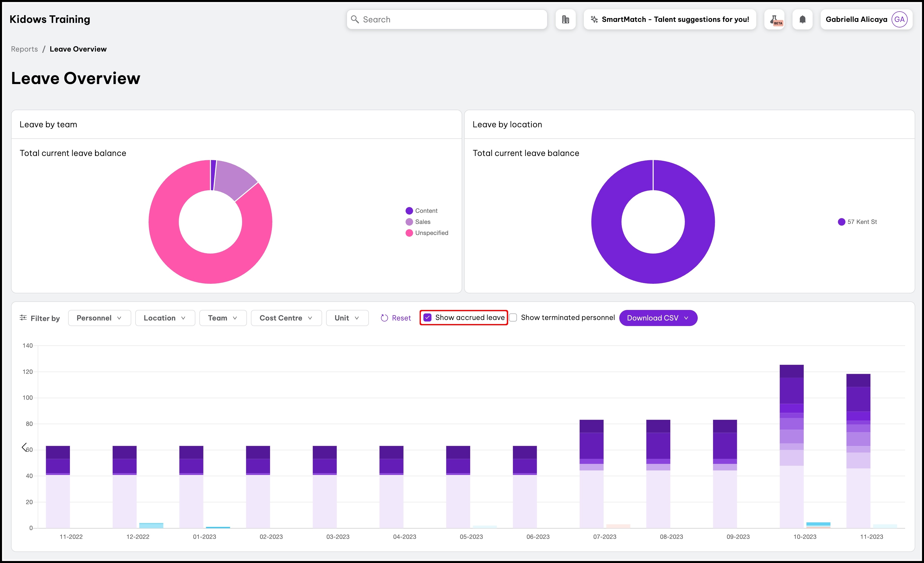Viewport: 924px width, 563px height.
Task: Open the Location filter dropdown
Action: (165, 318)
